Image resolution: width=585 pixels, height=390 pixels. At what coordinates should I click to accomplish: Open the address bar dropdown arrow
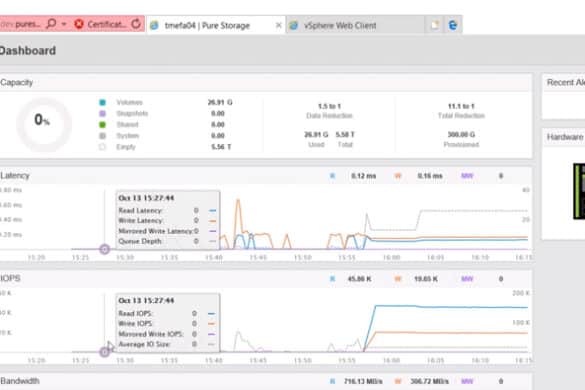point(64,24)
